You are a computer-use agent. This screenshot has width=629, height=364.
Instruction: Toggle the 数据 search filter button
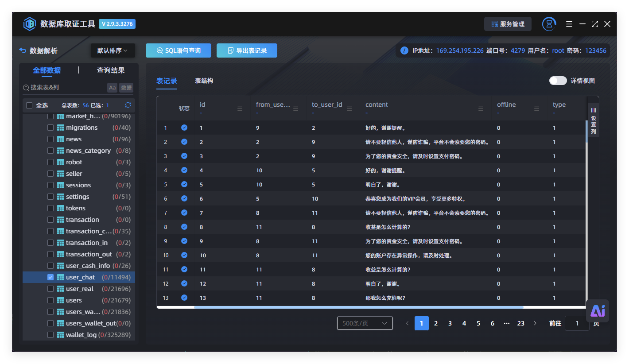(x=127, y=88)
